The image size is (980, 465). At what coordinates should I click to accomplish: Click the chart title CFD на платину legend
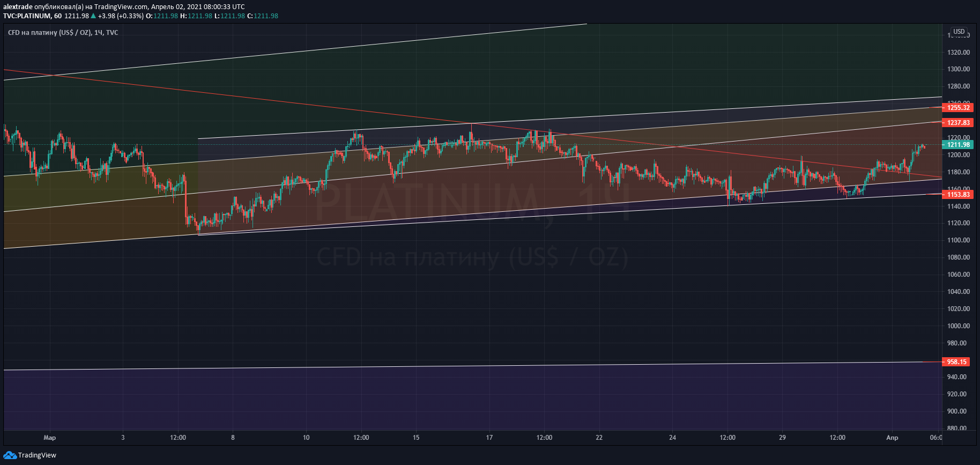63,33
